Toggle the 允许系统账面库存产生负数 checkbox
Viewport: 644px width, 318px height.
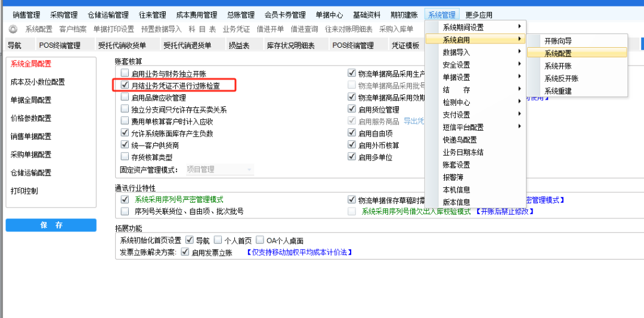[125, 134]
